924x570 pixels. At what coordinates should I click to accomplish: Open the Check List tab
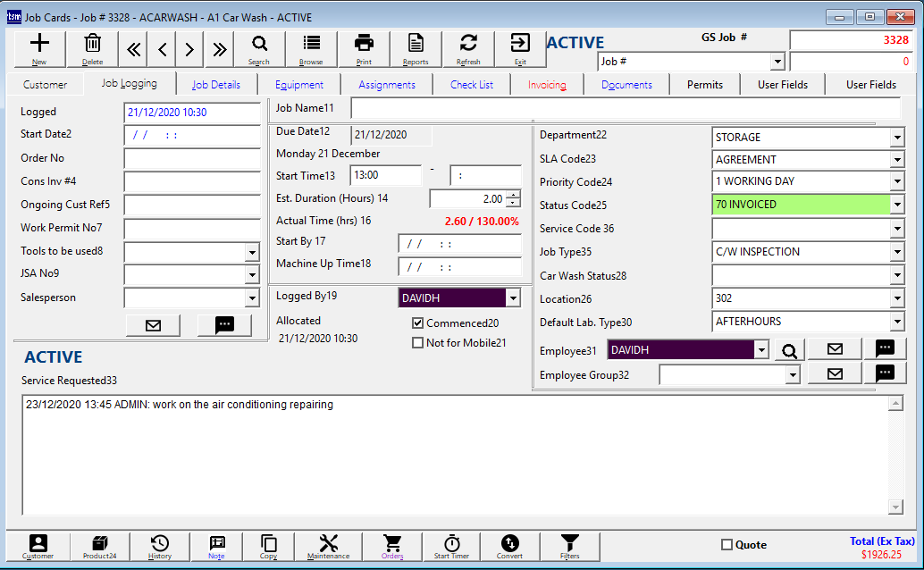coord(471,85)
